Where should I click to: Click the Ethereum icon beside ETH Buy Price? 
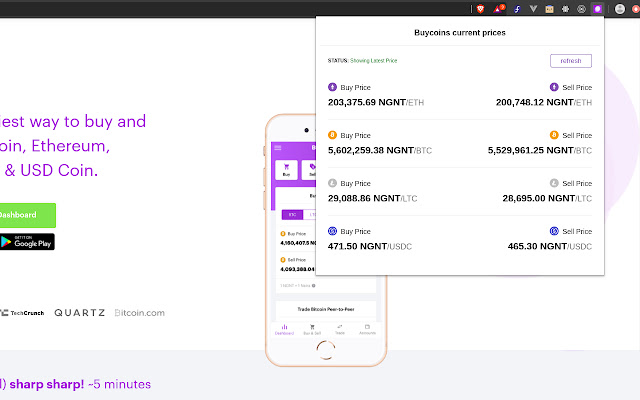(332, 87)
